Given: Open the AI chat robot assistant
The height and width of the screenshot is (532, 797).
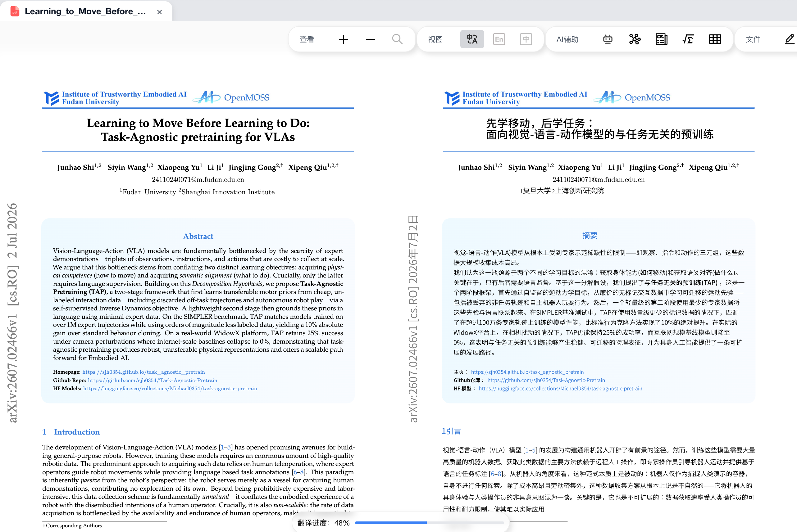Looking at the screenshot, I should pyautogui.click(x=608, y=39).
